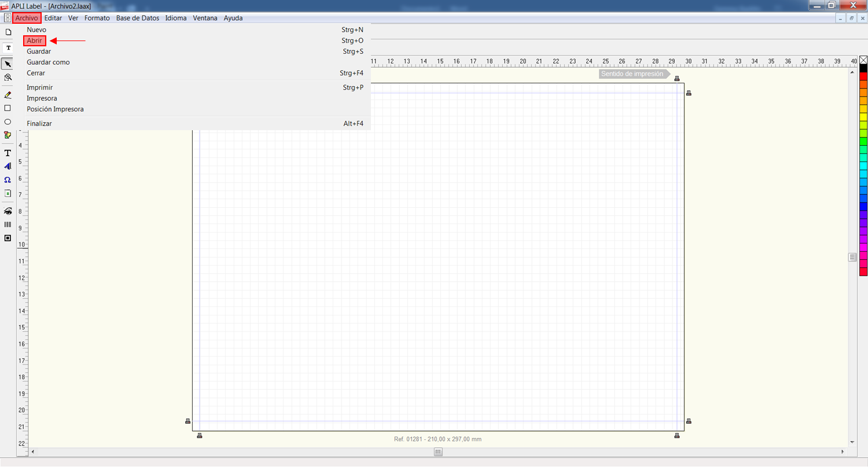The width and height of the screenshot is (868, 467).
Task: Open the Ventana menu
Action: coord(205,18)
